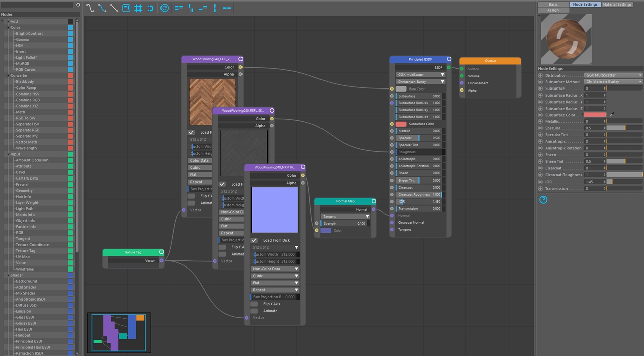Click the circled C toolbar icon

pos(165,8)
